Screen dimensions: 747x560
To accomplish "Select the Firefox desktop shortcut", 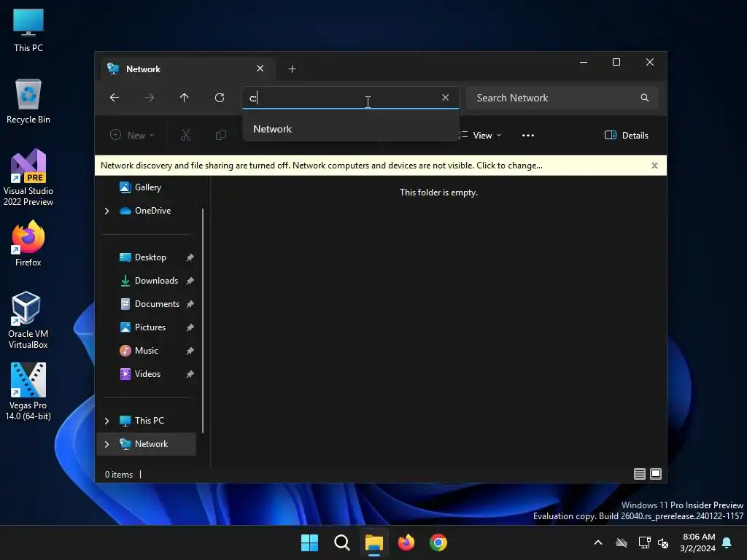I will click(28, 244).
